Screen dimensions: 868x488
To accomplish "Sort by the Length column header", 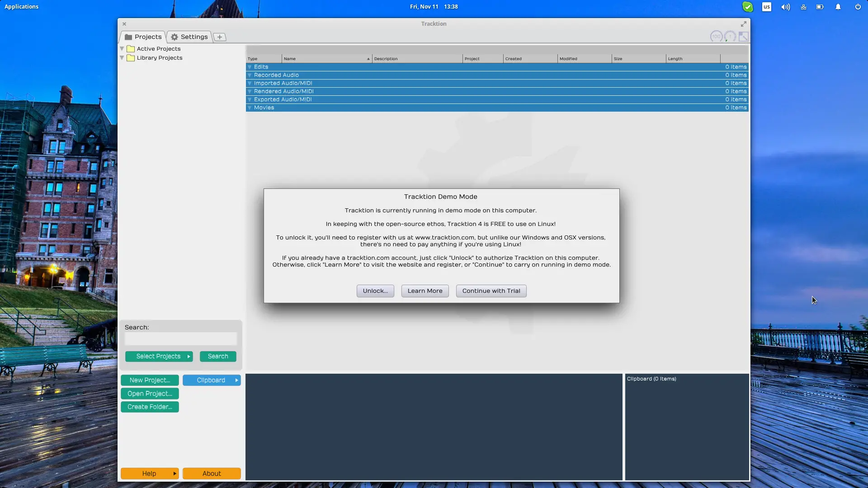I will [x=693, y=59].
